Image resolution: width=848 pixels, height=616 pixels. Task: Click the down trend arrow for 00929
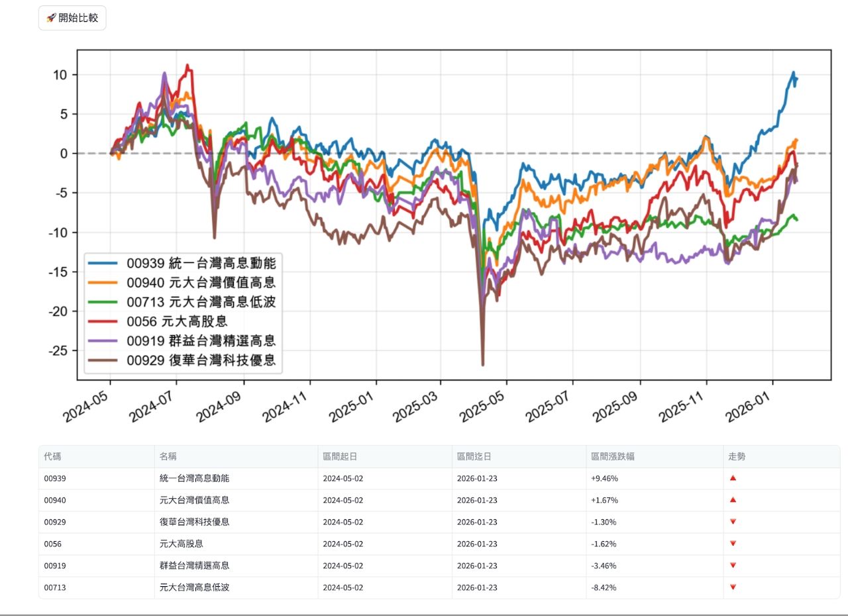coord(733,522)
